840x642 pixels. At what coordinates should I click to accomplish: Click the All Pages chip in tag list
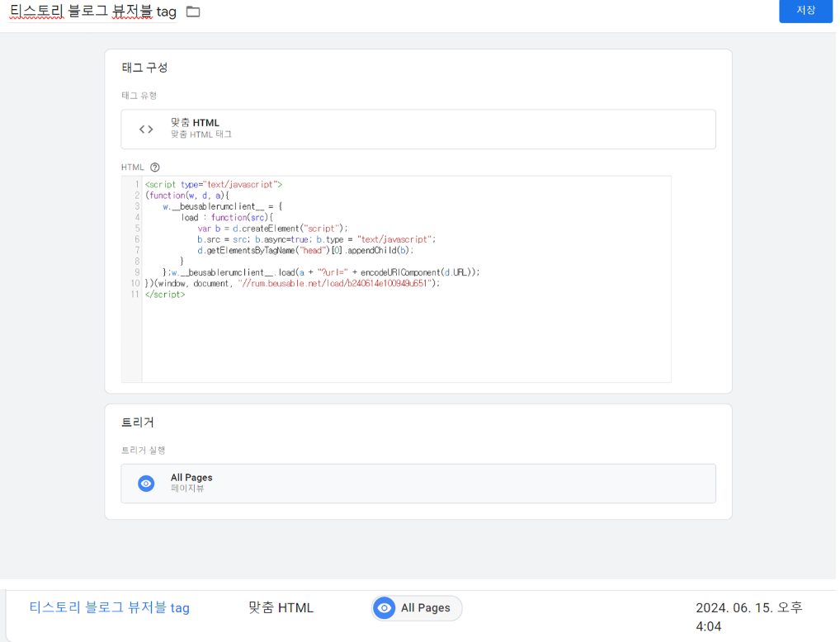[x=417, y=608]
